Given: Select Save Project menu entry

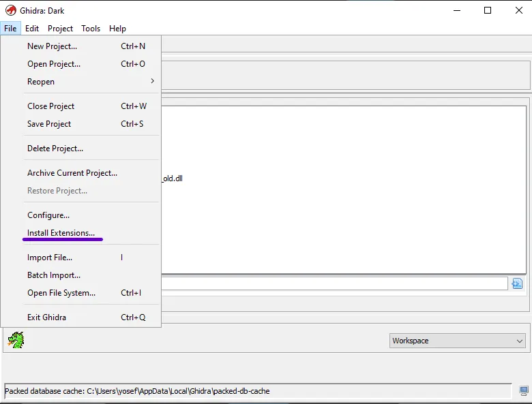Looking at the screenshot, I should click(80, 124).
